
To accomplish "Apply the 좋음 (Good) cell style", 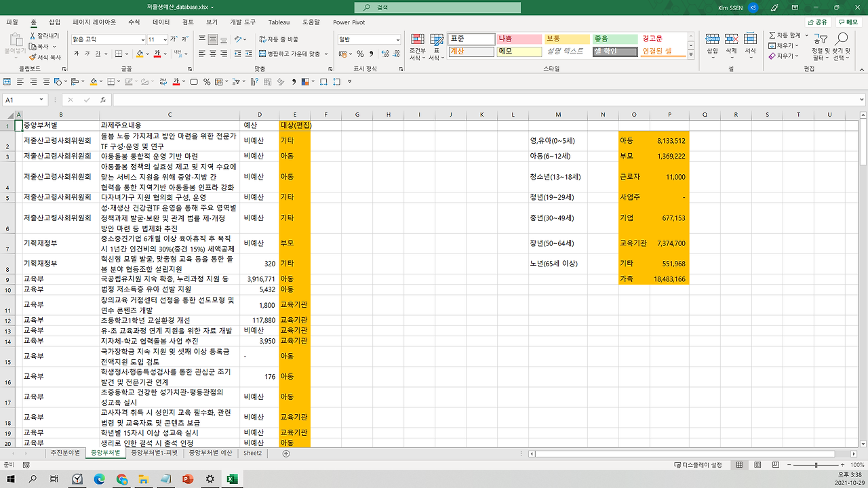I will [x=615, y=39].
